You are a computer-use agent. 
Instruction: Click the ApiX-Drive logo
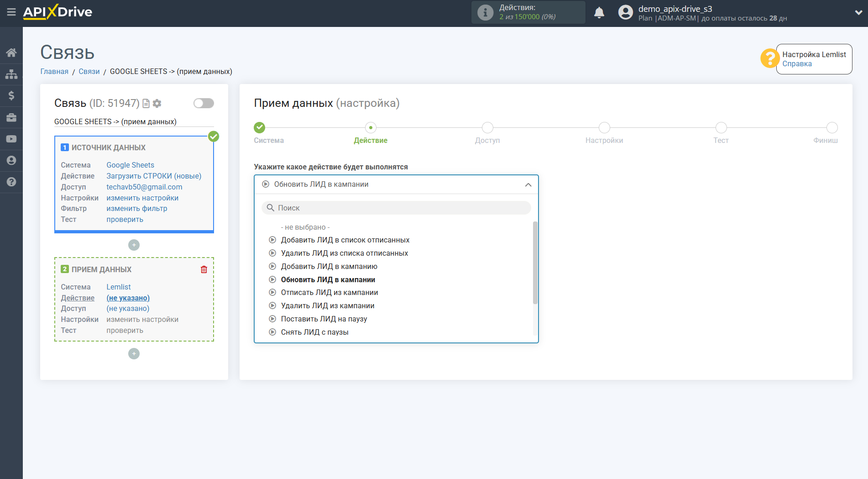click(x=58, y=12)
